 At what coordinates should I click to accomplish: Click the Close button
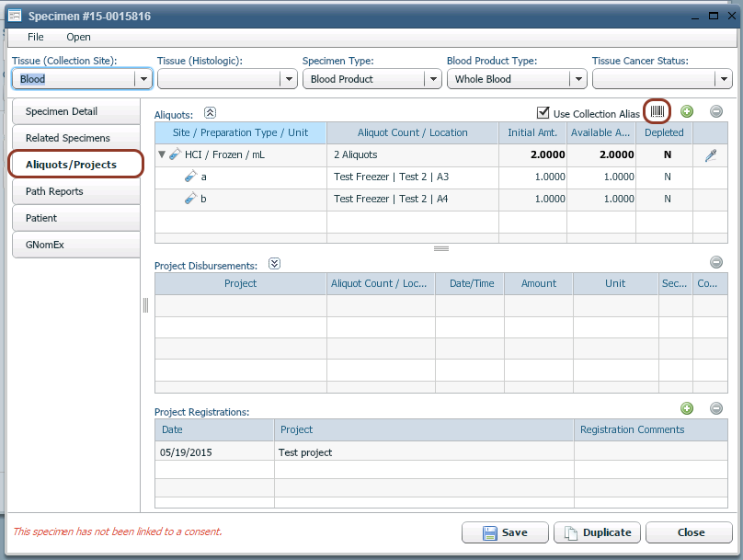click(689, 532)
